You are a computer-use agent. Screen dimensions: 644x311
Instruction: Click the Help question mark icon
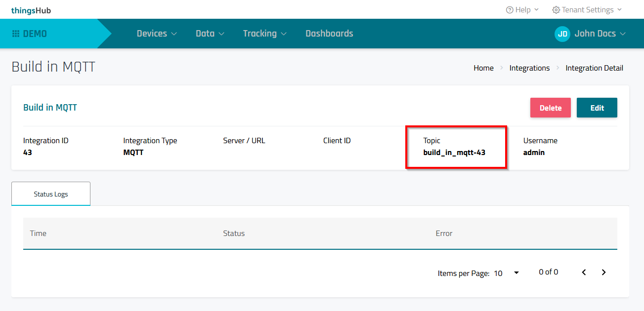pyautogui.click(x=510, y=10)
